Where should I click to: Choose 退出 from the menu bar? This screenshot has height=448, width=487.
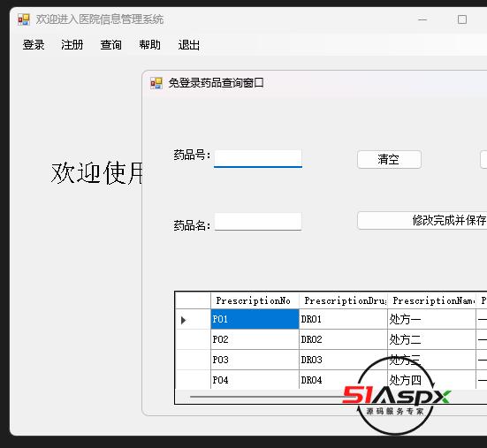click(188, 45)
